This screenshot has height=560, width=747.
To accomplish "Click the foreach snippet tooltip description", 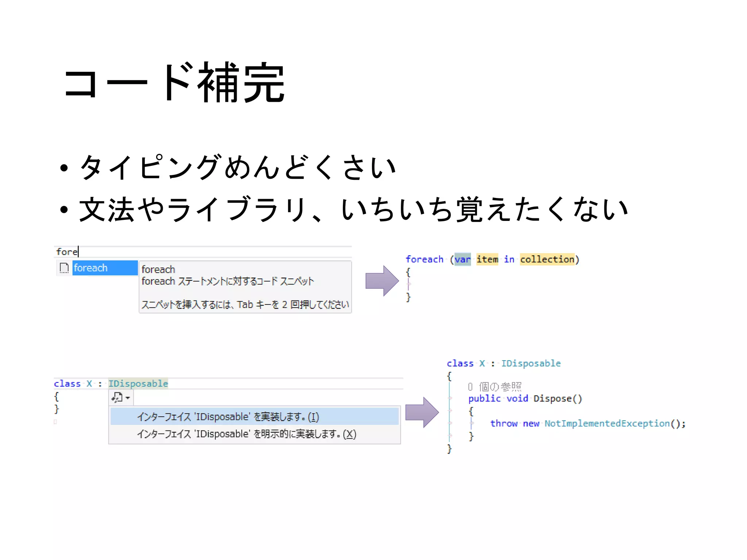I will [228, 281].
